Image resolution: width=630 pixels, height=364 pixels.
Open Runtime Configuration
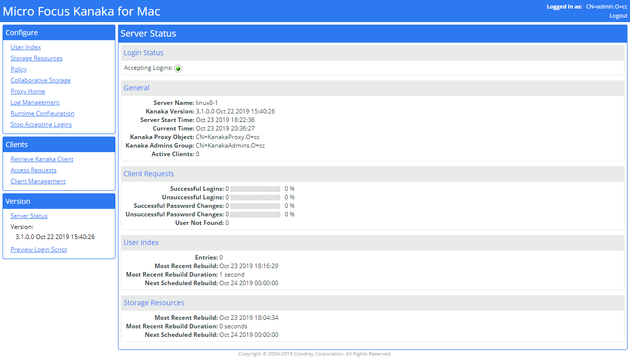(42, 113)
